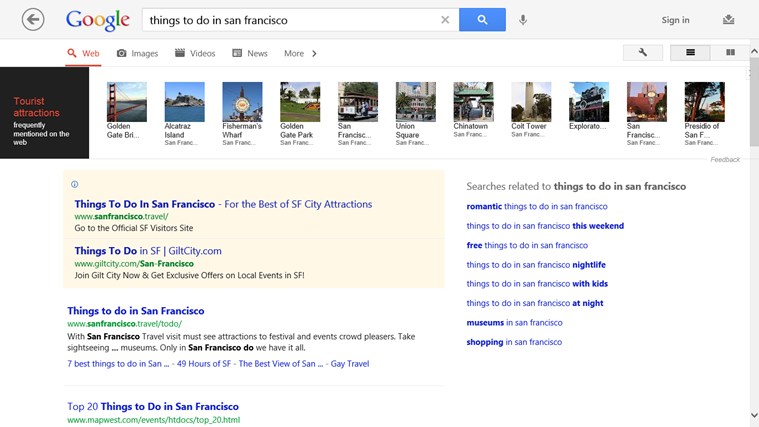
Task: Search 'free things to do in san francisco'
Action: 527,245
